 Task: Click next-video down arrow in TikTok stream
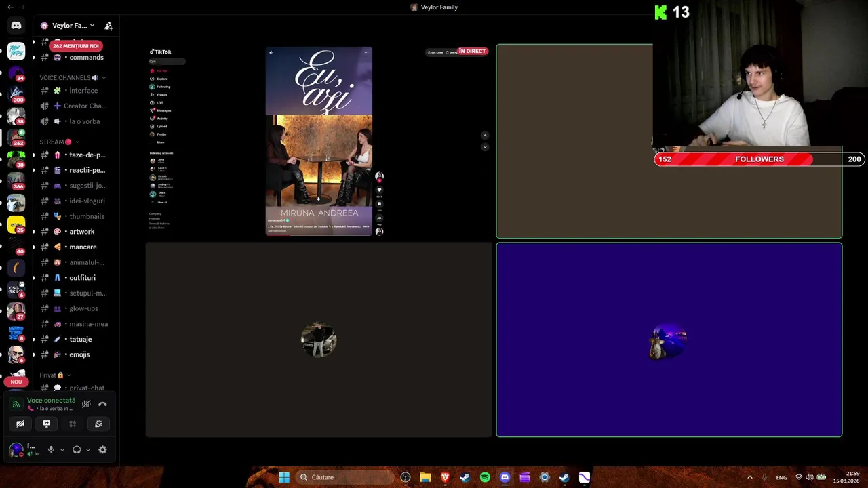pos(484,147)
